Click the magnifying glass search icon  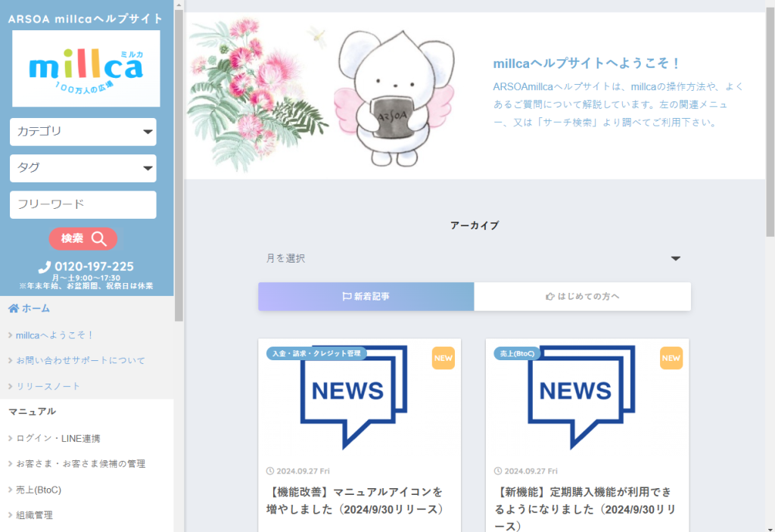[99, 239]
